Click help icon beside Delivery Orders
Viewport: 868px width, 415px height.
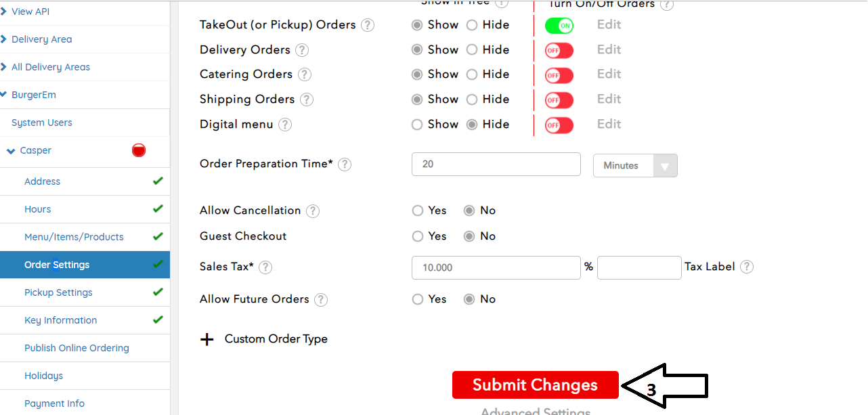(302, 50)
